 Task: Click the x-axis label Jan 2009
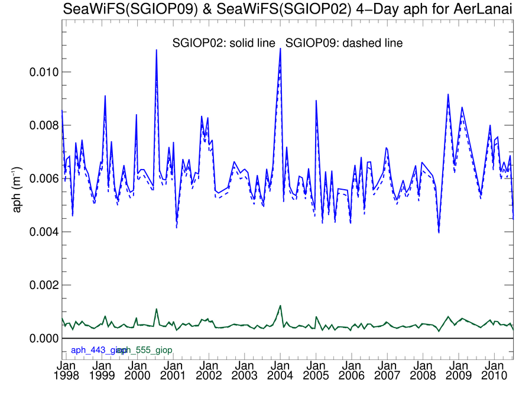pyautogui.click(x=459, y=371)
